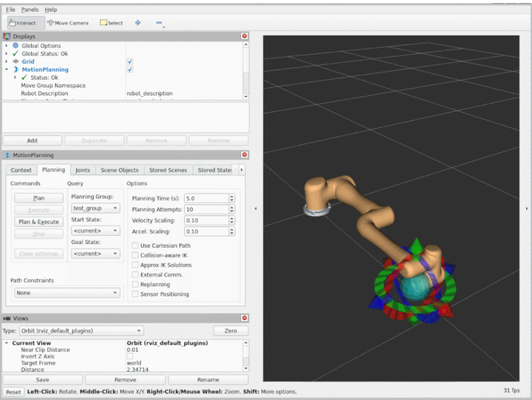The width and height of the screenshot is (532, 400).
Task: Open the File menu
Action: (10, 10)
